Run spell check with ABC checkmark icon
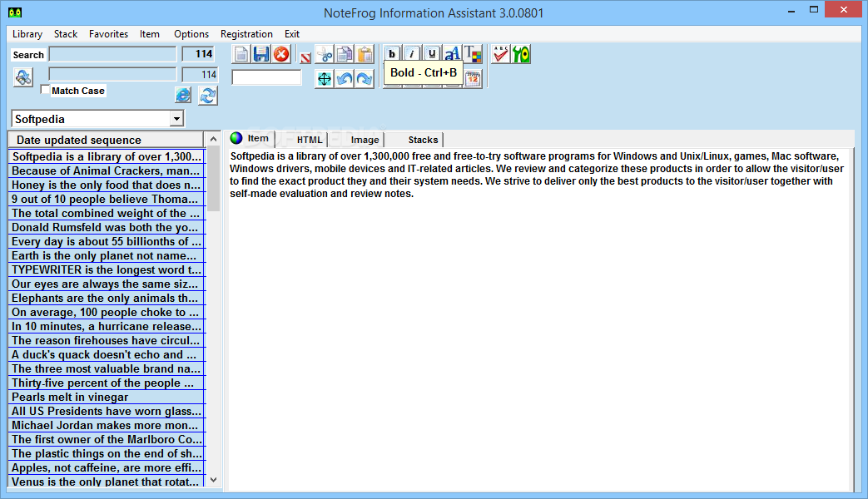Viewport: 868px width, 499px height. (501, 54)
